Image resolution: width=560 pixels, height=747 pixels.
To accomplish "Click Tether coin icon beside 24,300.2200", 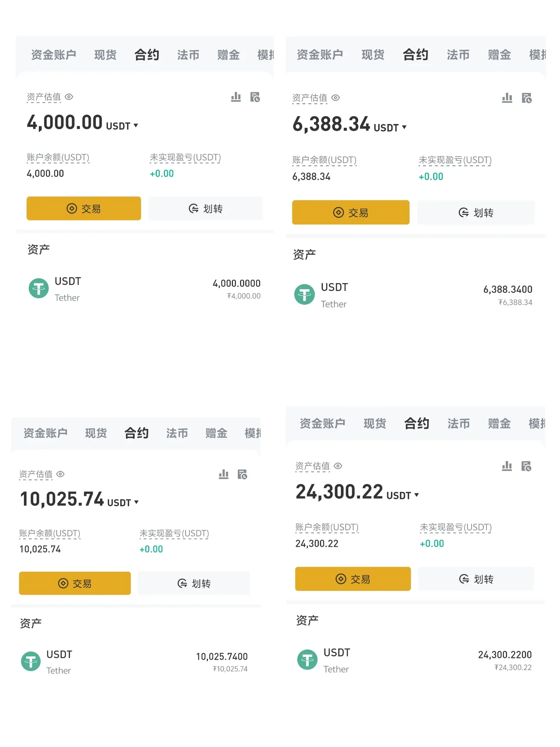I will click(x=307, y=660).
